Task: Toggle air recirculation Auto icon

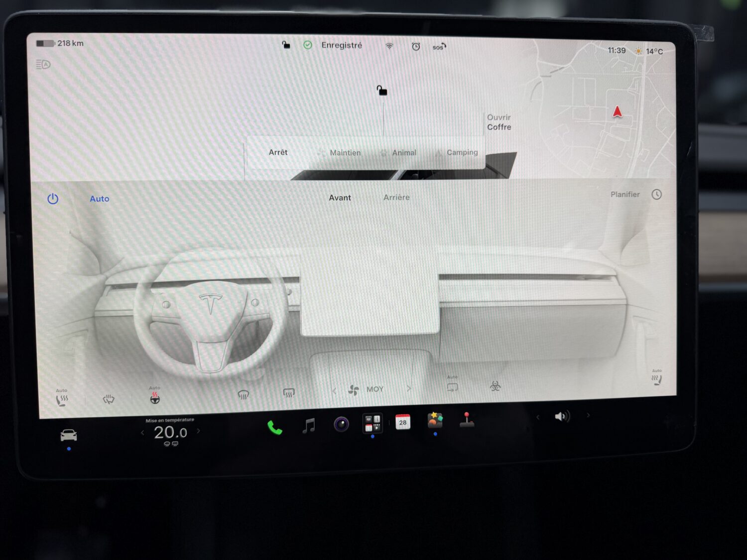Action: point(452,385)
